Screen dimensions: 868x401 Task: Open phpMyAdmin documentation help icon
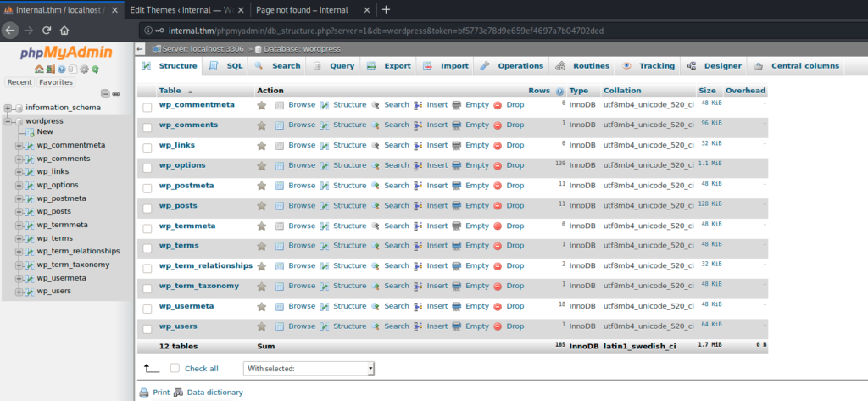(x=61, y=70)
